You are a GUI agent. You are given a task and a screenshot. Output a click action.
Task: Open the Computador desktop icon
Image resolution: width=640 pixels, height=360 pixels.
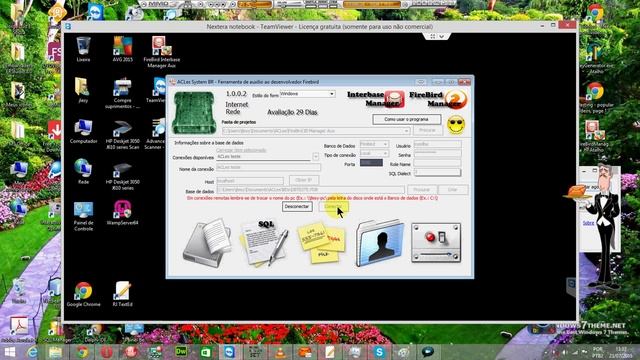pyautogui.click(x=83, y=131)
